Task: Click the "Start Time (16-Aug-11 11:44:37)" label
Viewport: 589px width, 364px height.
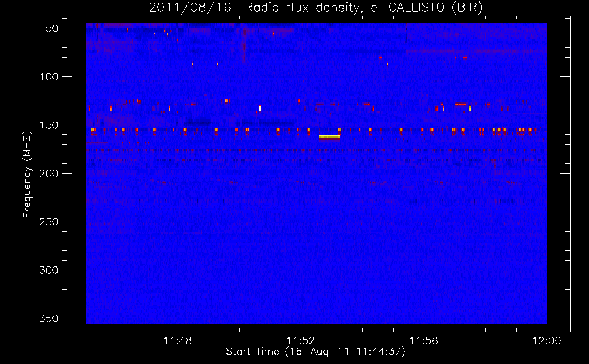Action: (x=316, y=352)
